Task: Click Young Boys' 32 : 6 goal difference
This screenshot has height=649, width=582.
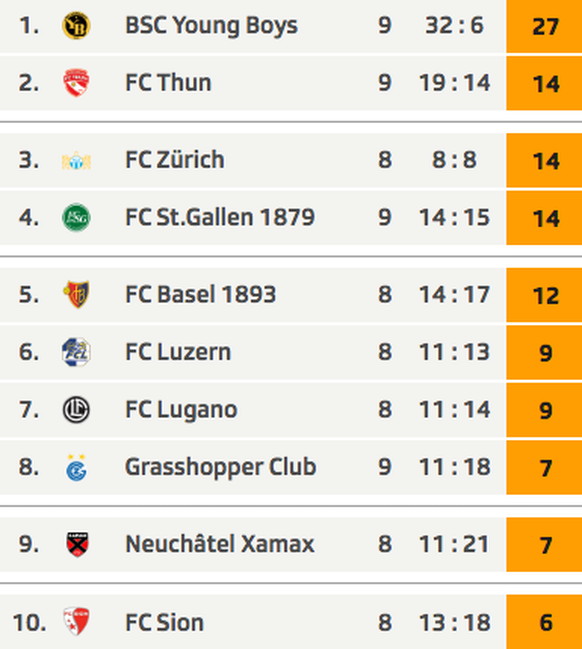Action: click(x=455, y=26)
